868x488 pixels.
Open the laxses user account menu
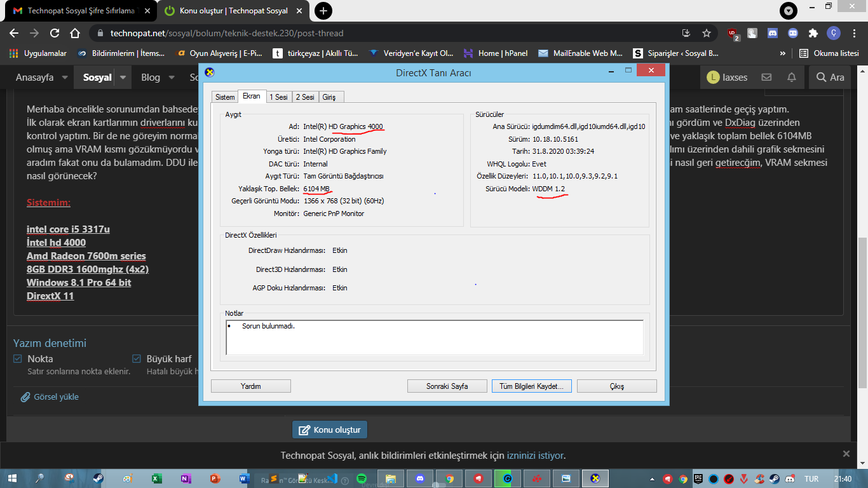click(728, 78)
